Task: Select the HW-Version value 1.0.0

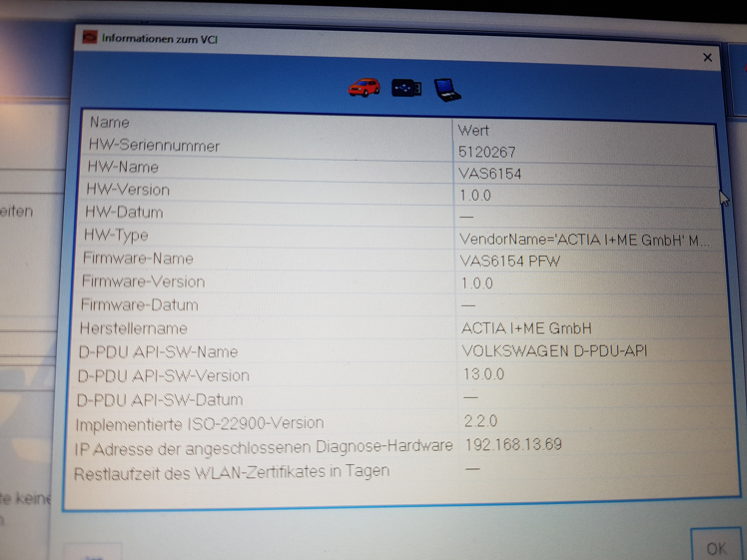Action: point(475,195)
